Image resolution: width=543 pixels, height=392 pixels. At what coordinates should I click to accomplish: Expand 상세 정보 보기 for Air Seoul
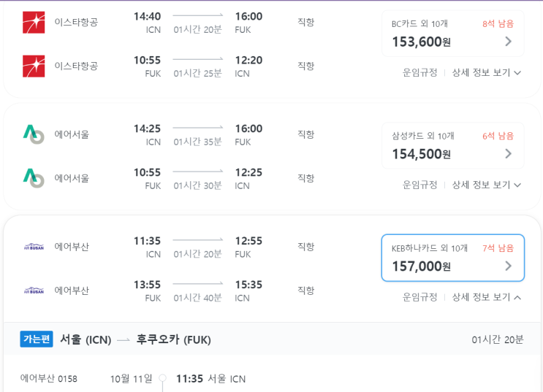click(x=486, y=185)
